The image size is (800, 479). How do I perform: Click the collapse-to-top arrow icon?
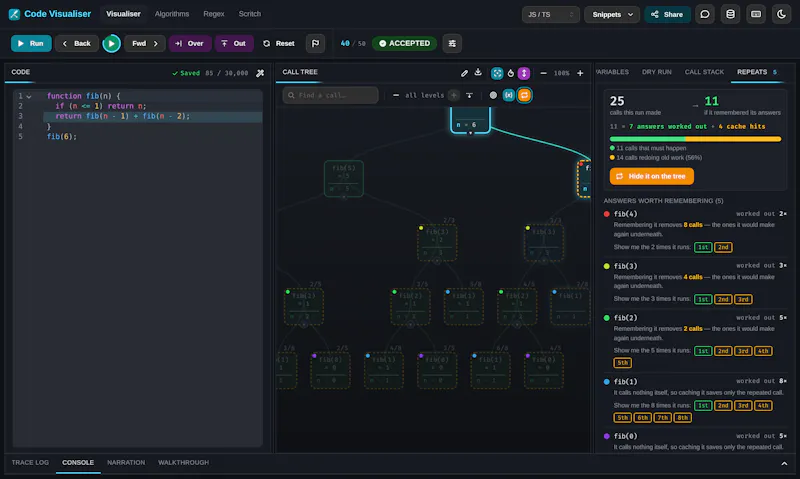[x=469, y=95]
